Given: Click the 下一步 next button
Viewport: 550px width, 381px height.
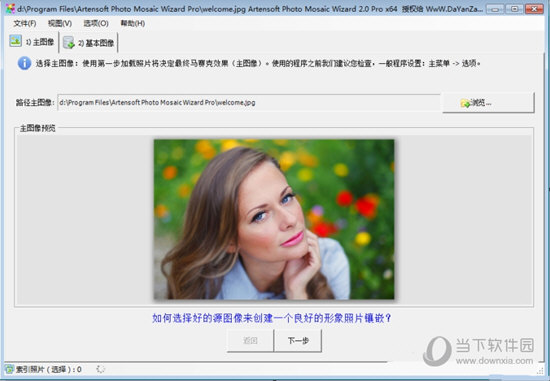Looking at the screenshot, I should [298, 340].
